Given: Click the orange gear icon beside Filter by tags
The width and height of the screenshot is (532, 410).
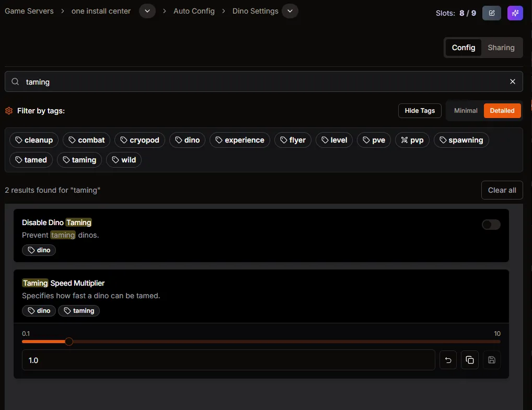Looking at the screenshot, I should (x=8, y=111).
